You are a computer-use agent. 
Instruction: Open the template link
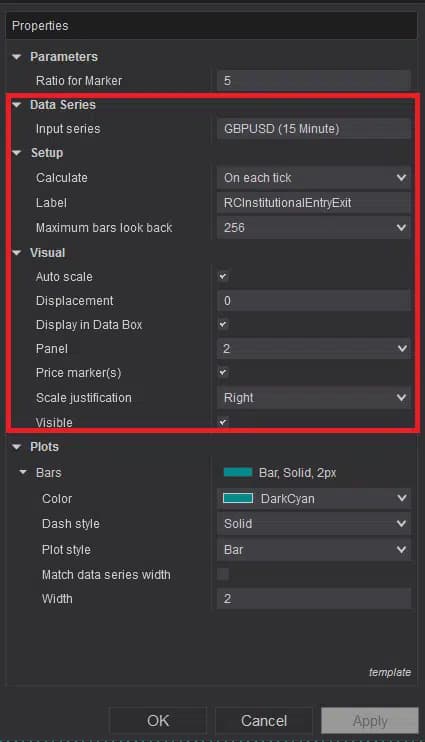click(x=390, y=672)
